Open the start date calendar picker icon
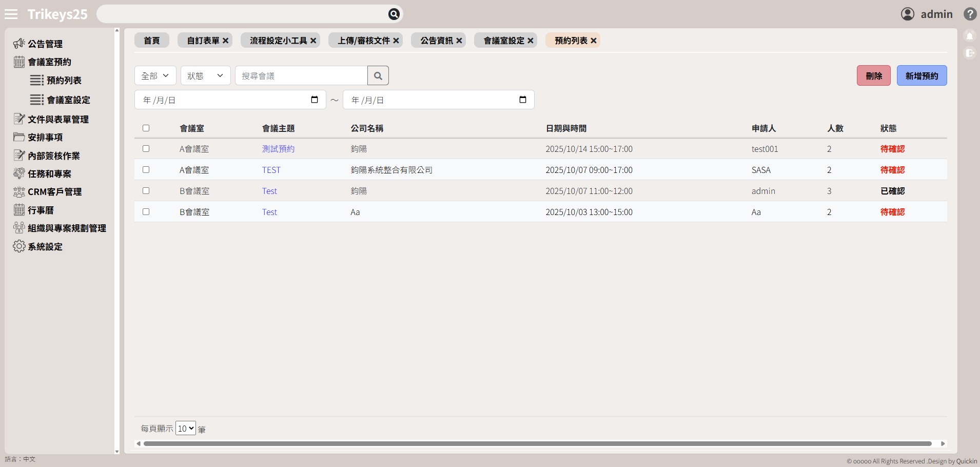Screen dimensions: 980x467 pos(315,100)
